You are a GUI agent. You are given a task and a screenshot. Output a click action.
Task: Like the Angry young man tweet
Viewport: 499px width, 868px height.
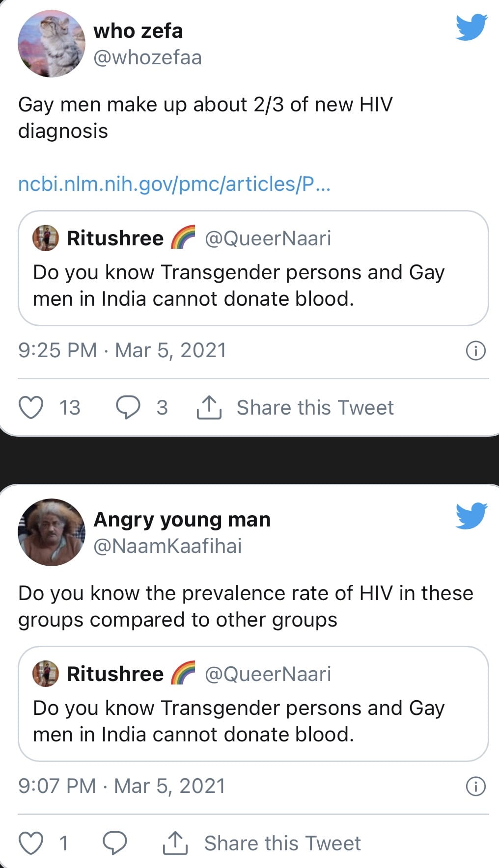pos(31,843)
